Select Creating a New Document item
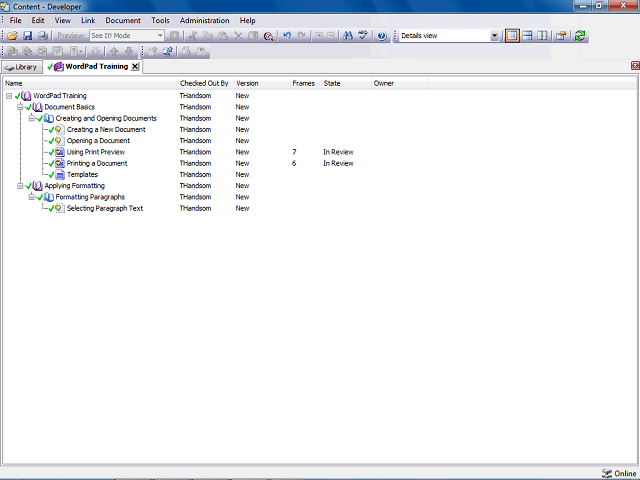The width and height of the screenshot is (640, 480). (x=106, y=129)
